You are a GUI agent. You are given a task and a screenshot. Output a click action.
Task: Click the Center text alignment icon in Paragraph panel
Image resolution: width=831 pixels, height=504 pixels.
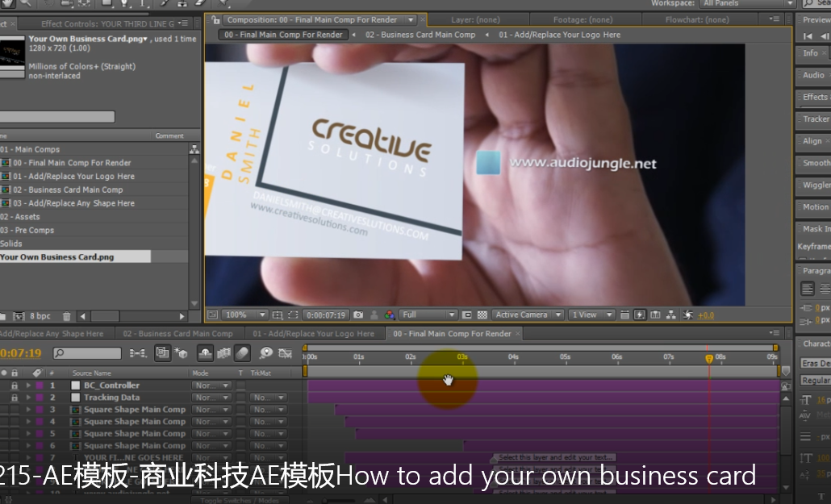(x=825, y=289)
